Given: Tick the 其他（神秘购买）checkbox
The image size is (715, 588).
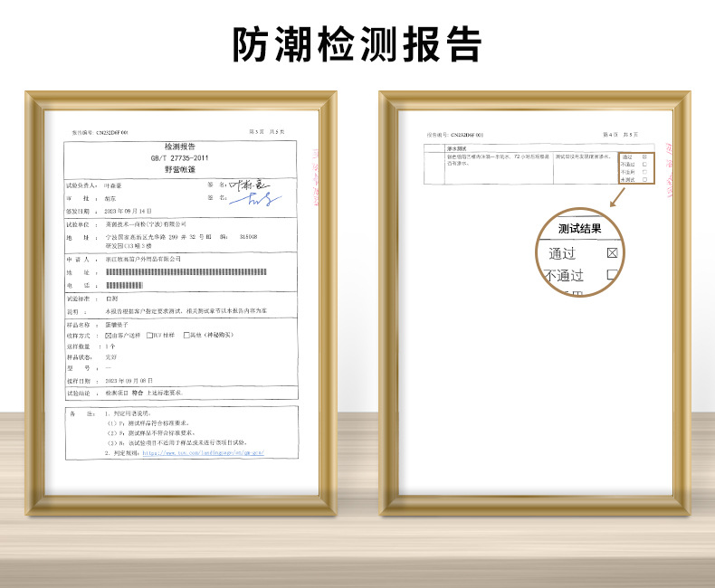Looking at the screenshot, I should [186, 335].
